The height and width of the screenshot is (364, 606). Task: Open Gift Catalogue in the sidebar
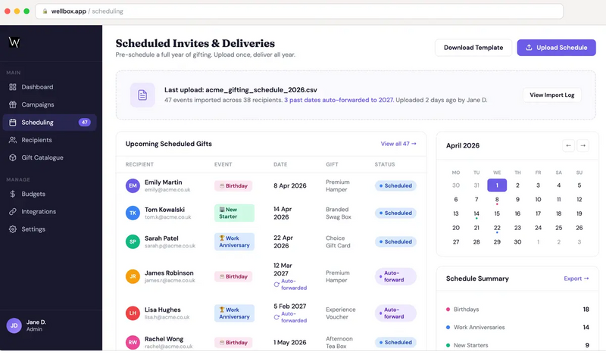[49, 157]
